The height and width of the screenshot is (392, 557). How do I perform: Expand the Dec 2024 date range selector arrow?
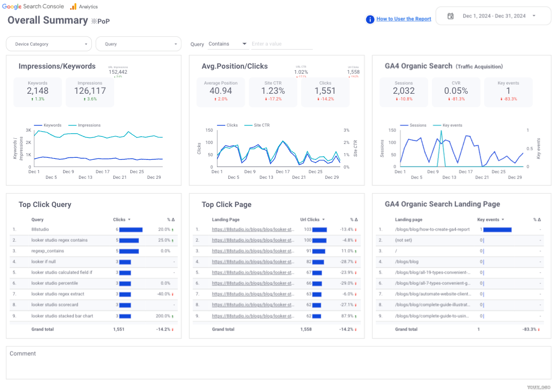point(534,16)
